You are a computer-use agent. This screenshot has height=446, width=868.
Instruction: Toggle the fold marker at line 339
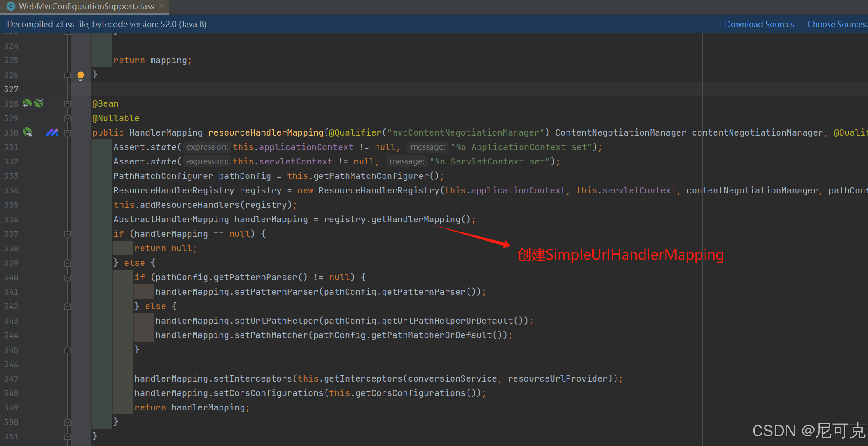click(67, 263)
